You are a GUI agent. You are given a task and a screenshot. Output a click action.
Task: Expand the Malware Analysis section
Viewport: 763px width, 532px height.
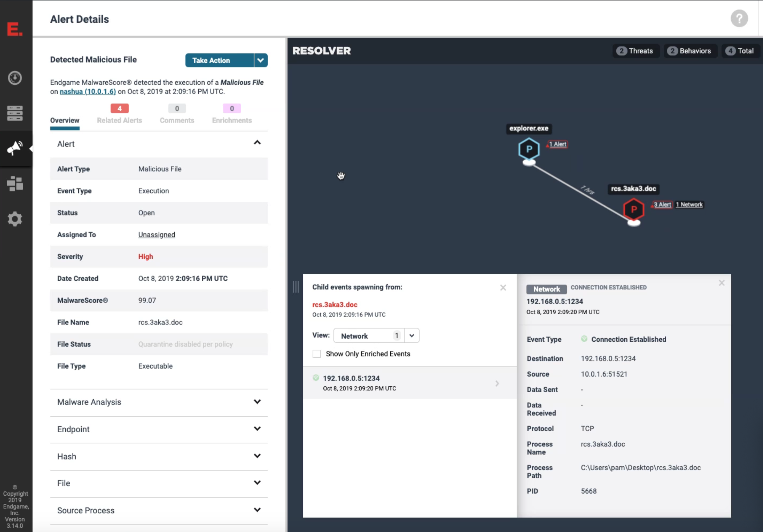point(257,402)
